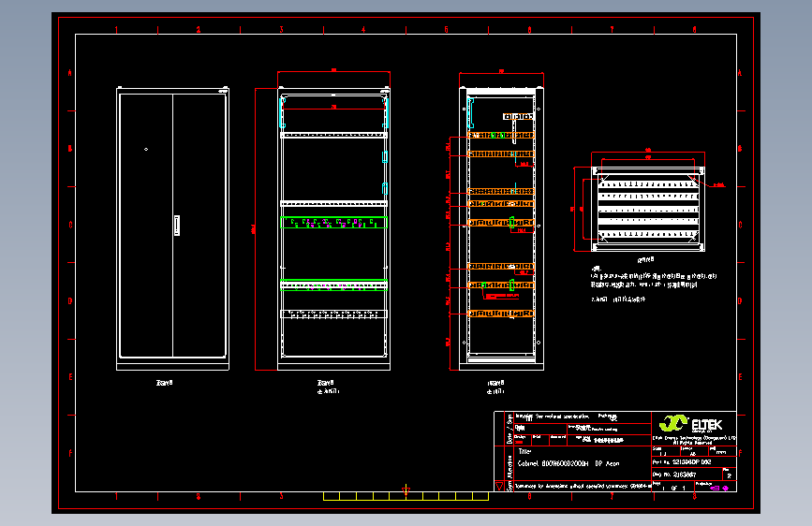The image size is (812, 526).
Task: Click the caption under the side view
Action: (x=495, y=387)
